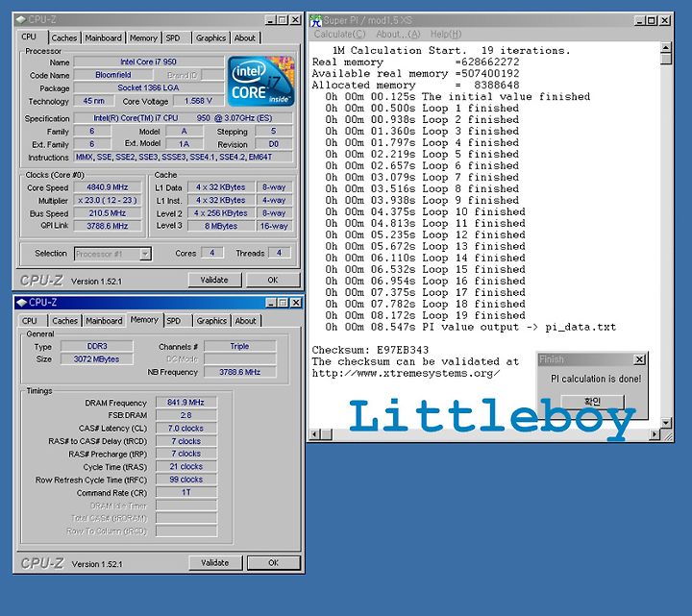692x616 pixels.
Task: Click the memory Size value 3072 MBytes
Action: click(x=97, y=359)
